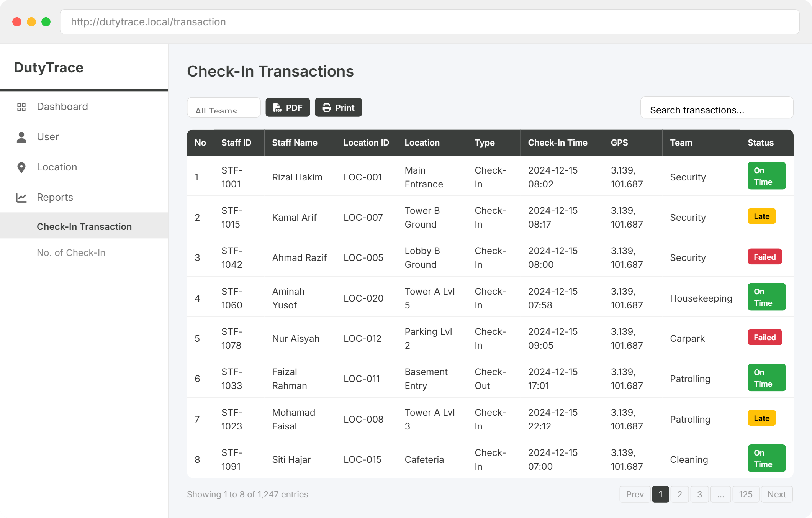Click the Reports chart icon in sidebar
The image size is (812, 518).
[21, 198]
